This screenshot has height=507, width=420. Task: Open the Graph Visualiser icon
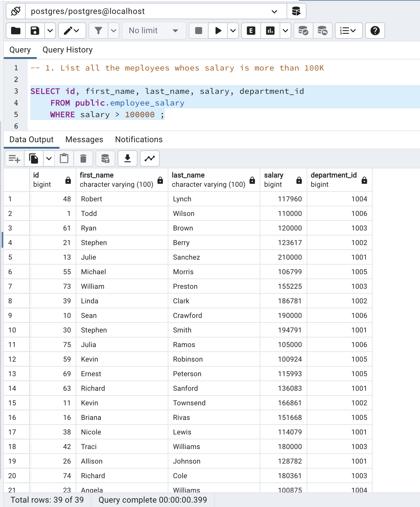tap(150, 159)
